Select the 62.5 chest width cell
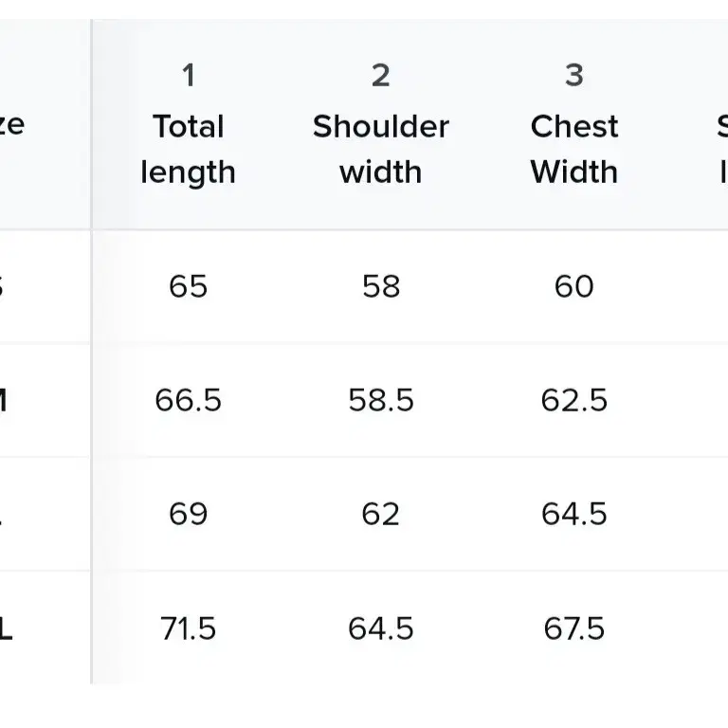 (x=574, y=400)
